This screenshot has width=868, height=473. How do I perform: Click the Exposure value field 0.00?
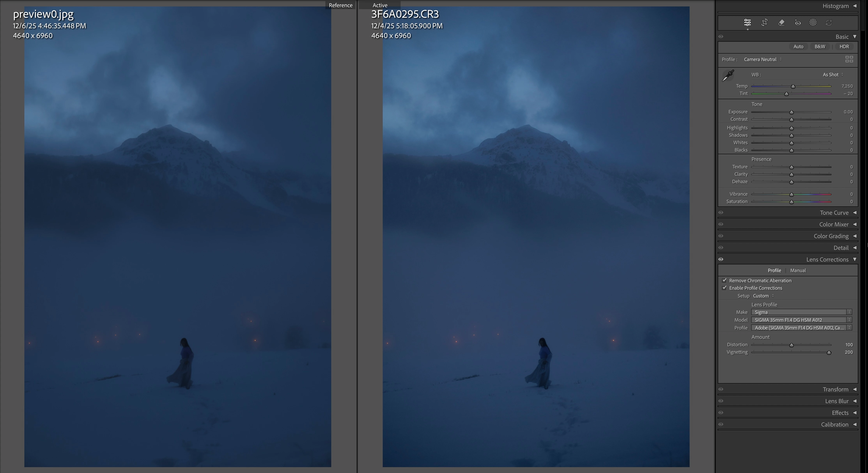pyautogui.click(x=848, y=112)
